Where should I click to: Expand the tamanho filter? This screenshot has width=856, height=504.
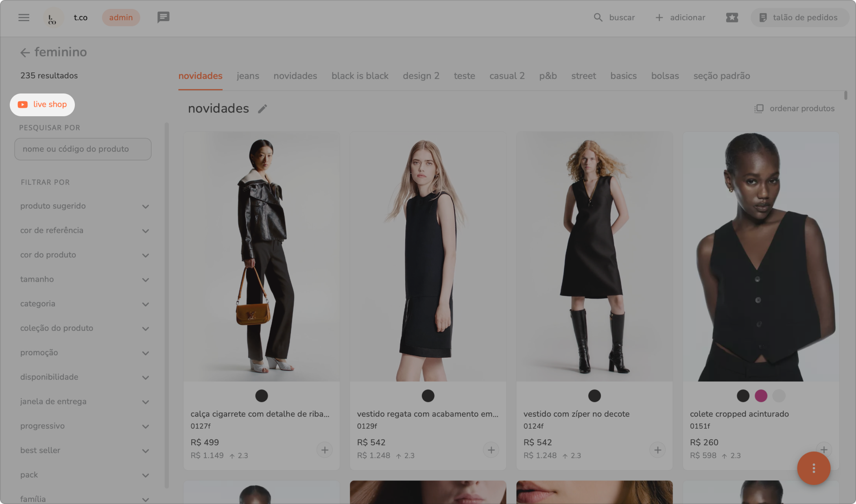[x=145, y=280]
